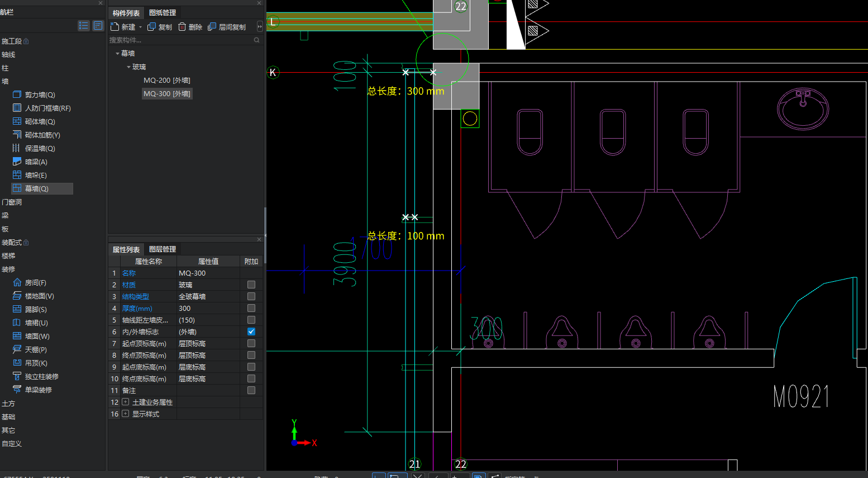Click the MQ-300 name value cell
Image resolution: width=868 pixels, height=478 pixels.
[208, 273]
